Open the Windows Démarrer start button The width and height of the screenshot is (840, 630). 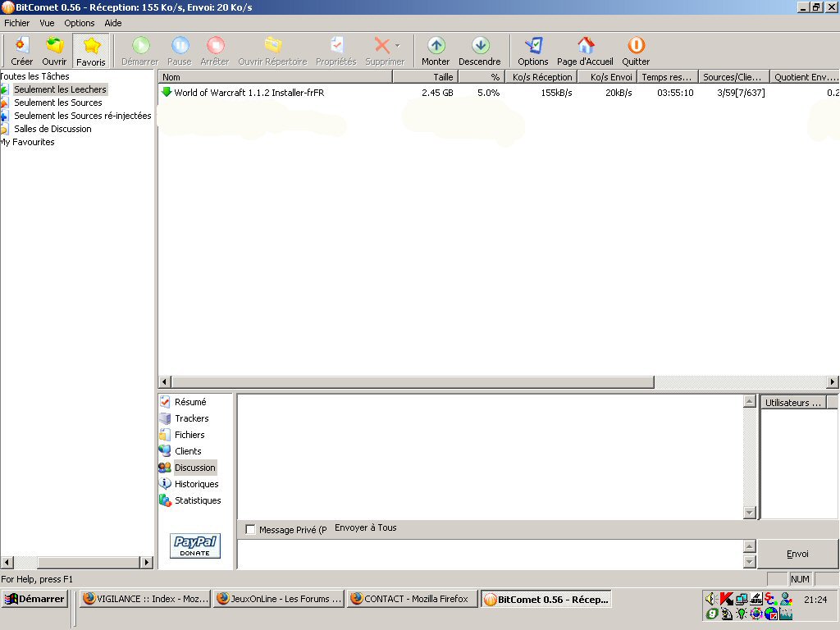[x=34, y=599]
